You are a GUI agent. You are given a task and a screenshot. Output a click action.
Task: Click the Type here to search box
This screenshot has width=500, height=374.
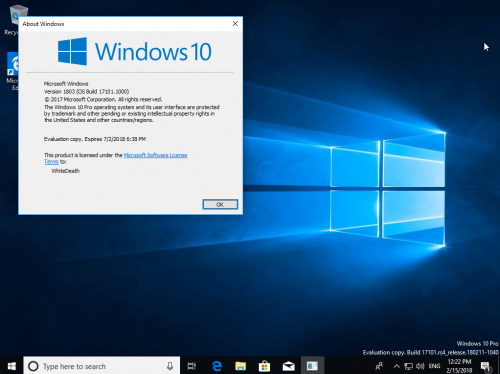[102, 366]
